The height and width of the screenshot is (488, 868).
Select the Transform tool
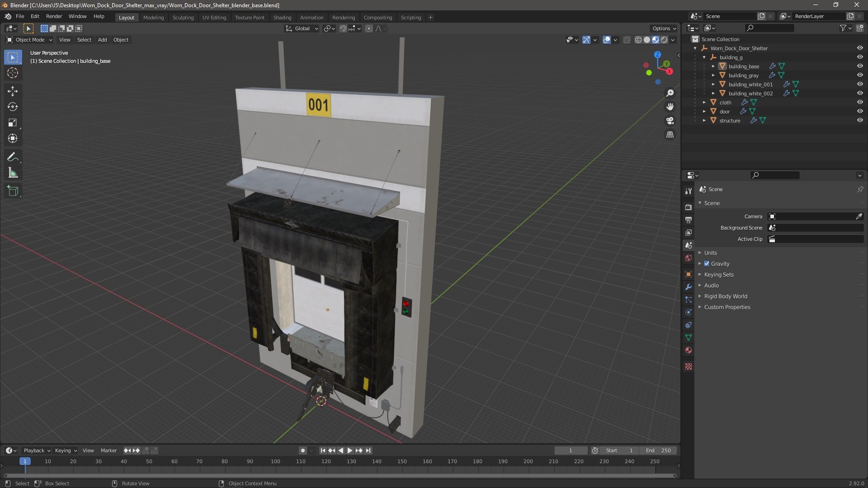[13, 139]
